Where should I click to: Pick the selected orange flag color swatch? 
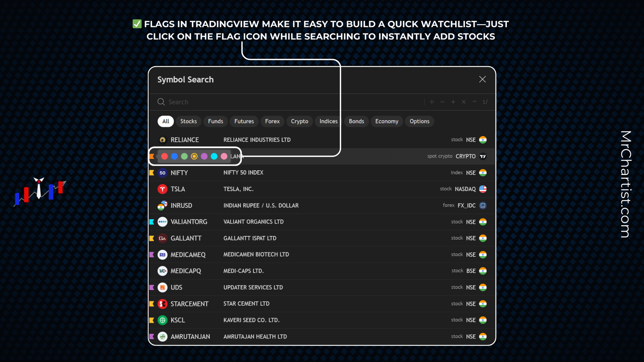pos(194,156)
